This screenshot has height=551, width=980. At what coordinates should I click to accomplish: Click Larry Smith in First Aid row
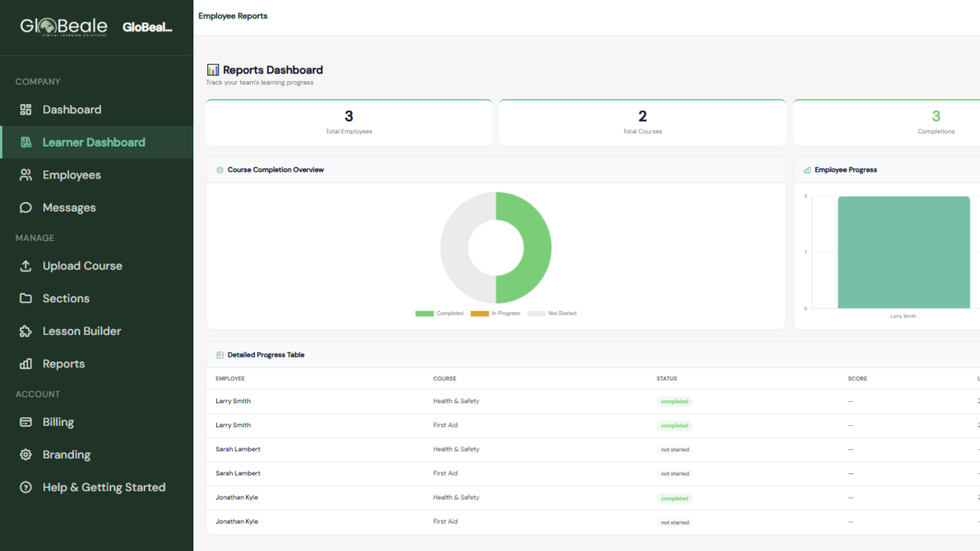click(x=233, y=425)
